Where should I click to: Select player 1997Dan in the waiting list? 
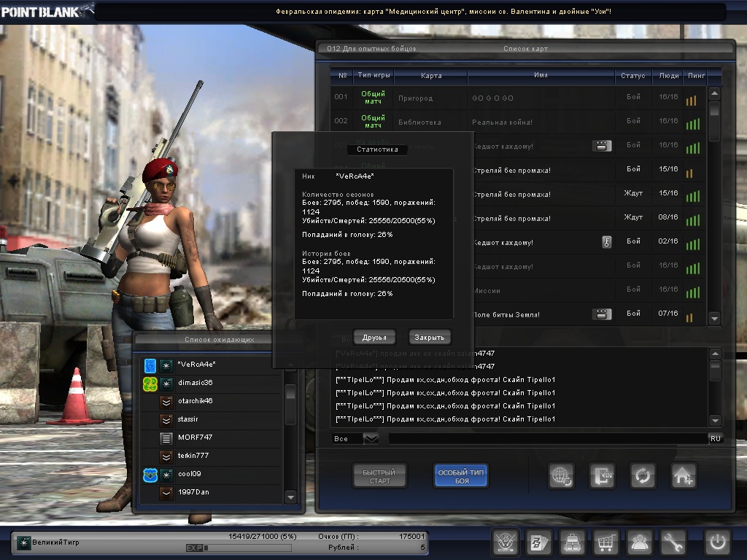[212, 492]
